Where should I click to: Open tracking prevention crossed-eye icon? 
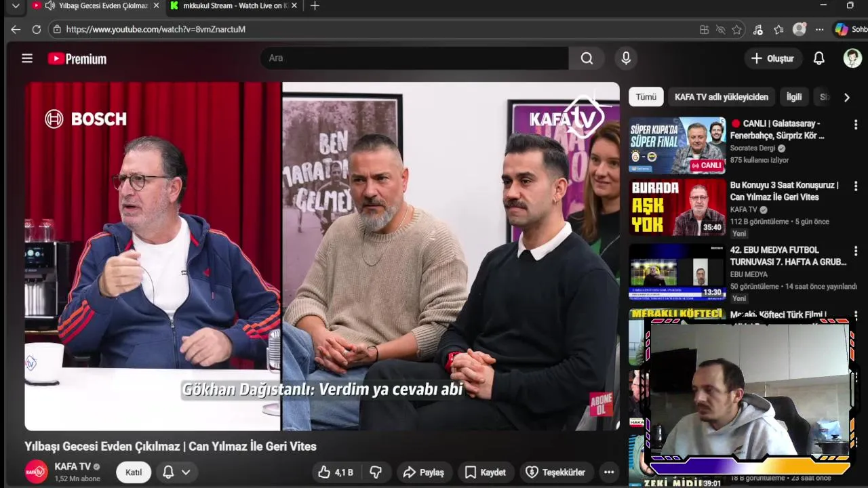(x=720, y=29)
